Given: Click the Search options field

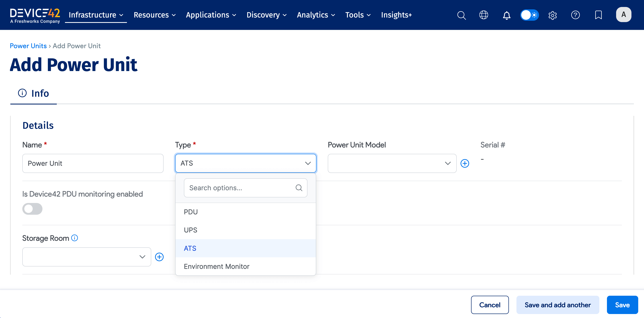Looking at the screenshot, I should pos(245,188).
